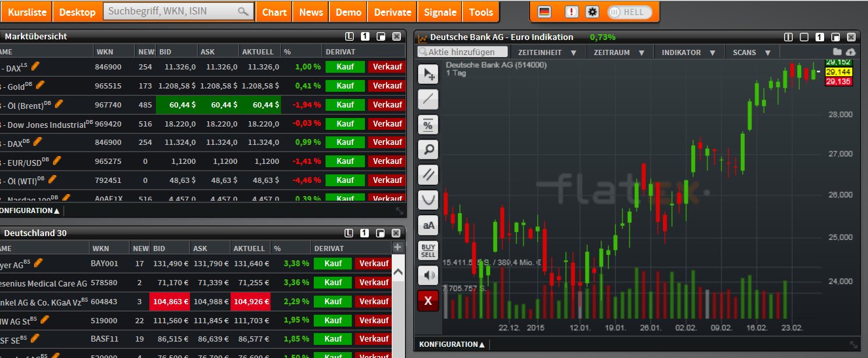Click the L icon in Deutschland 30 header
Screen dimensions: 868x358
pyautogui.click(x=350, y=233)
